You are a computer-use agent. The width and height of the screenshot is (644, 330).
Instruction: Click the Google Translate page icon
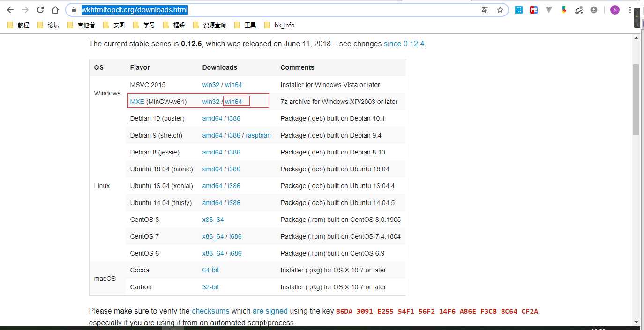point(485,10)
